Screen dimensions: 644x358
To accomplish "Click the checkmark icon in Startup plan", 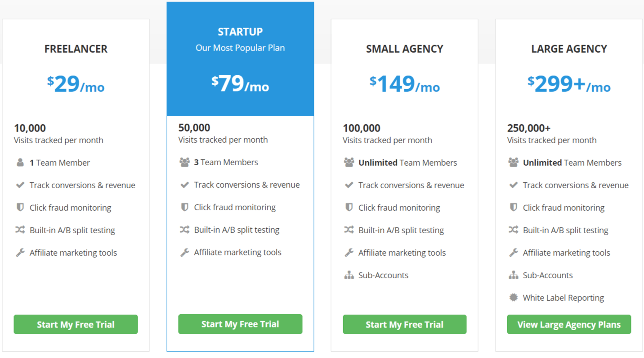I will point(184,185).
